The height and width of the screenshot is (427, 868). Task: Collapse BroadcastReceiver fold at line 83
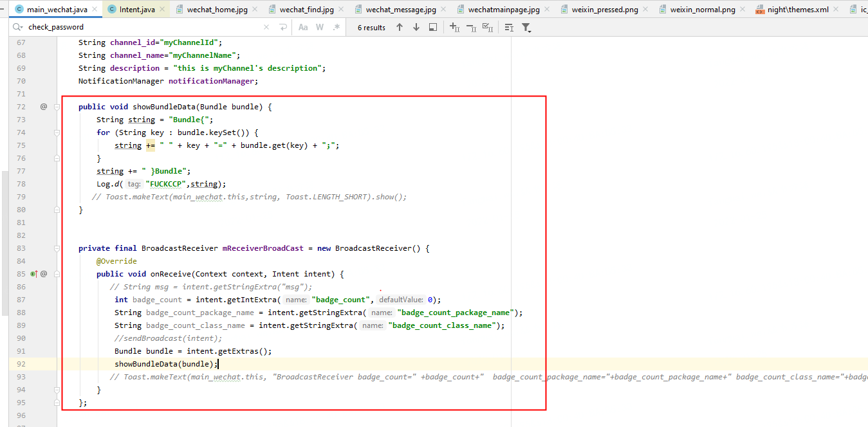[57, 248]
